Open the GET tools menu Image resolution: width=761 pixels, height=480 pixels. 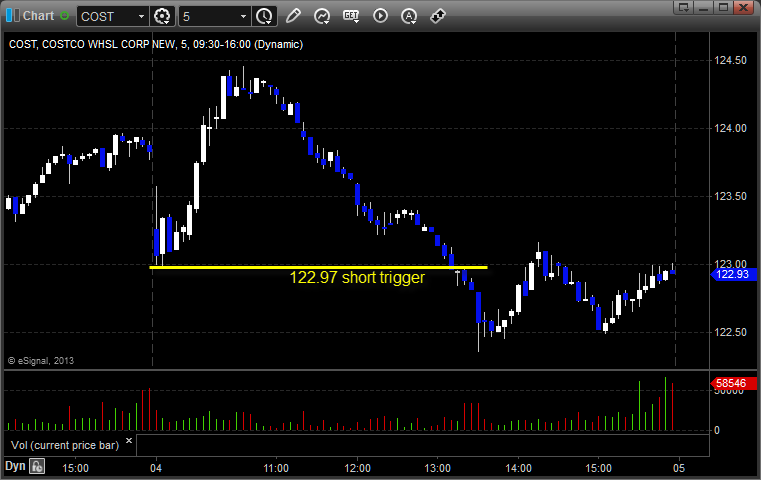point(351,16)
